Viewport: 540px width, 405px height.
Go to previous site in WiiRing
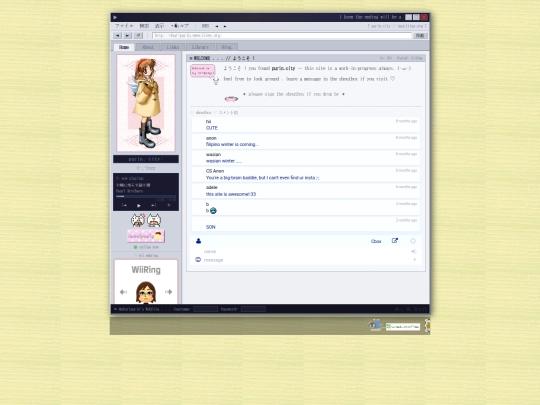click(123, 292)
